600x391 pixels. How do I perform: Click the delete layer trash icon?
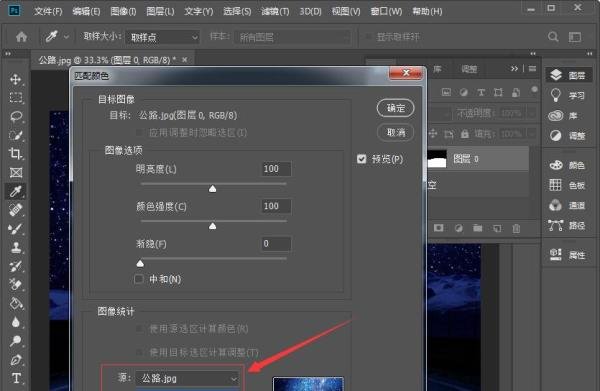pos(516,228)
